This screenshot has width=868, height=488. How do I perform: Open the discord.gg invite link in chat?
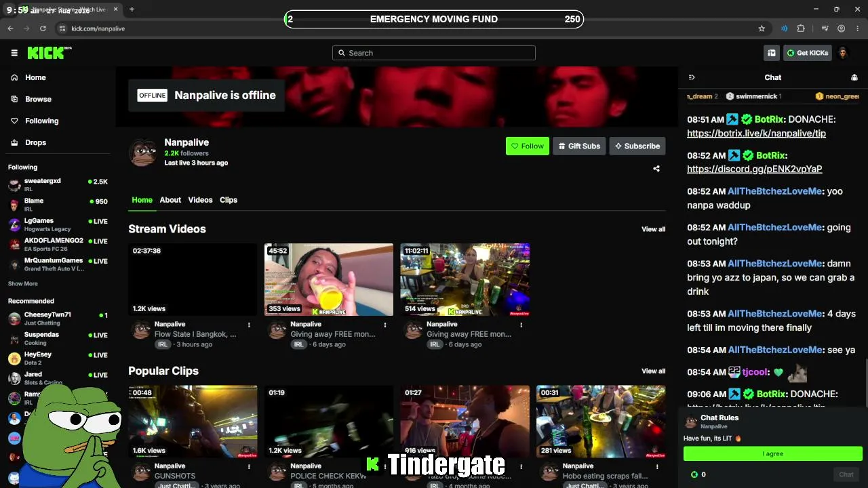coord(754,169)
